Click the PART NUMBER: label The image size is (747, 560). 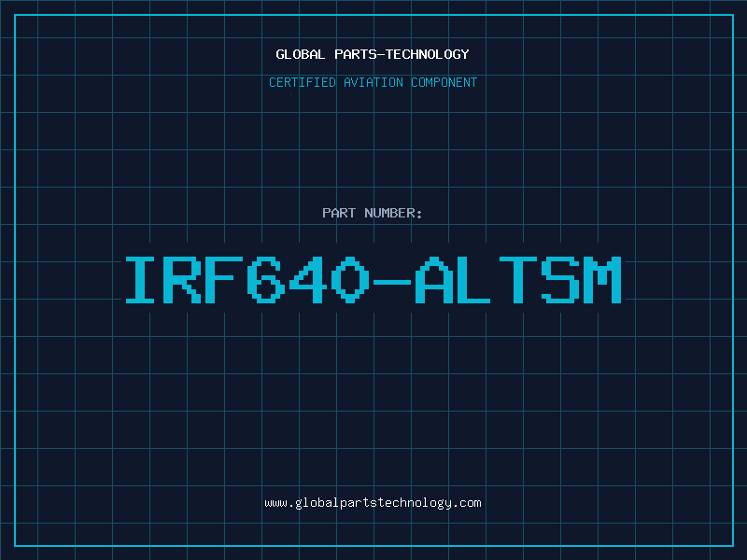[x=372, y=213]
